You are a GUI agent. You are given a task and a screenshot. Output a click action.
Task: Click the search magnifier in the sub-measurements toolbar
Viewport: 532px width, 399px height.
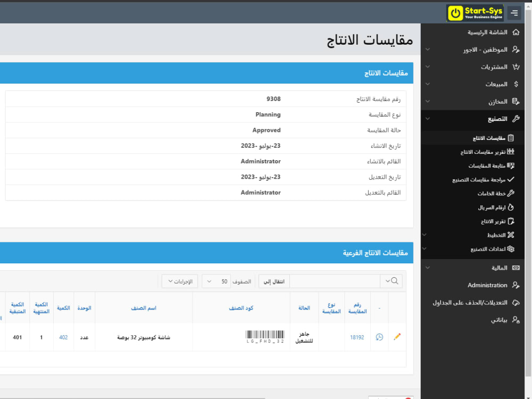click(394, 281)
